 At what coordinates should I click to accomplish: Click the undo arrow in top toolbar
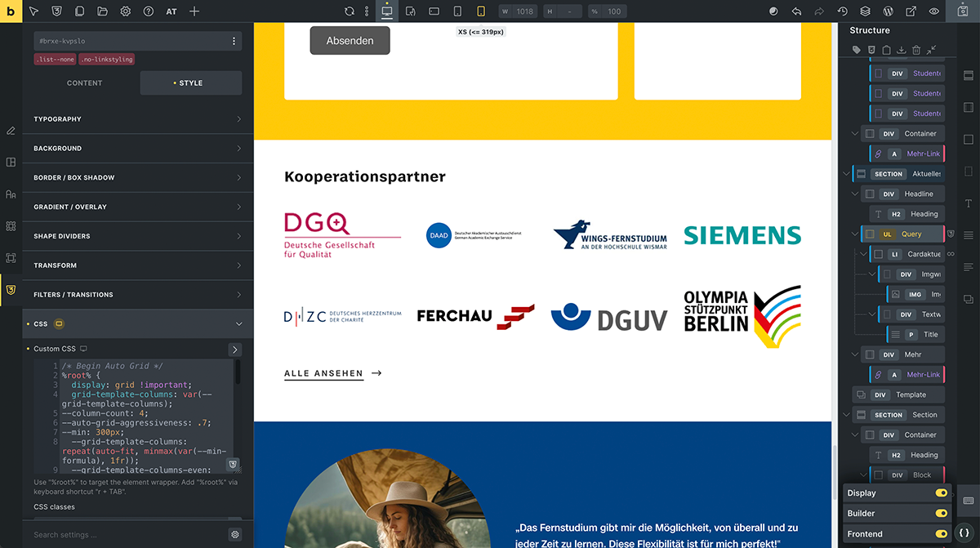pyautogui.click(x=796, y=11)
